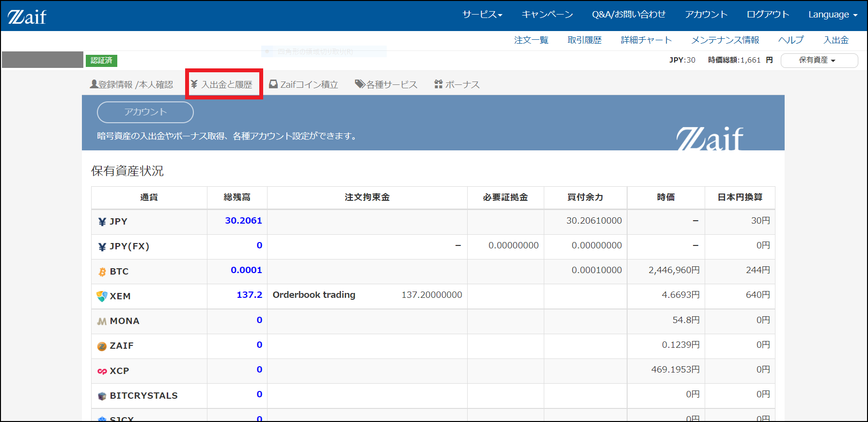Image resolution: width=868 pixels, height=422 pixels.
Task: Click ログアウト to sign out
Action: click(768, 15)
